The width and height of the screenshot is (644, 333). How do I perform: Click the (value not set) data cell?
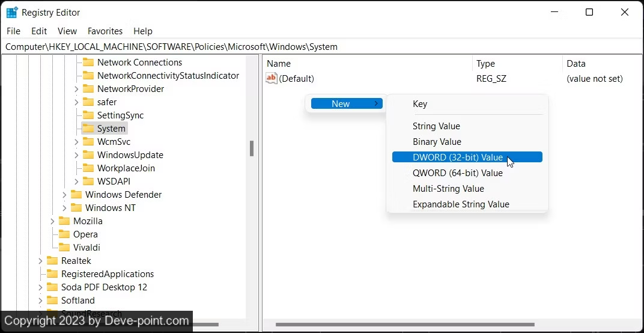[595, 79]
